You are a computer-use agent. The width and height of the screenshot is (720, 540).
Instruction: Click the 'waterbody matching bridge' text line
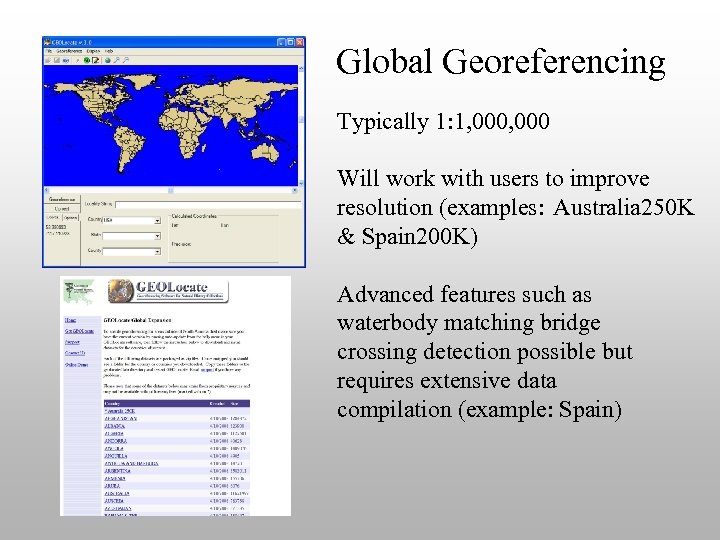coord(468,323)
